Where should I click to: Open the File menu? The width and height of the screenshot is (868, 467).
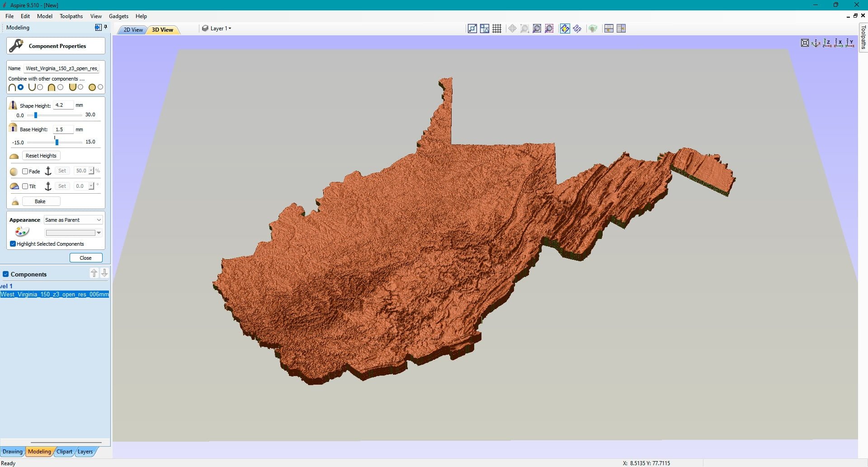(9, 16)
